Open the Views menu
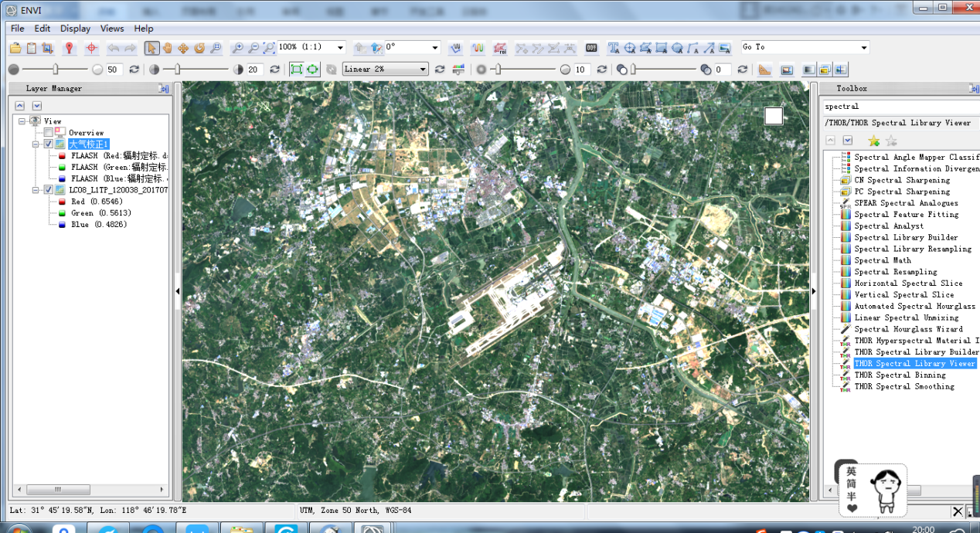This screenshot has width=980, height=533. coord(111,29)
